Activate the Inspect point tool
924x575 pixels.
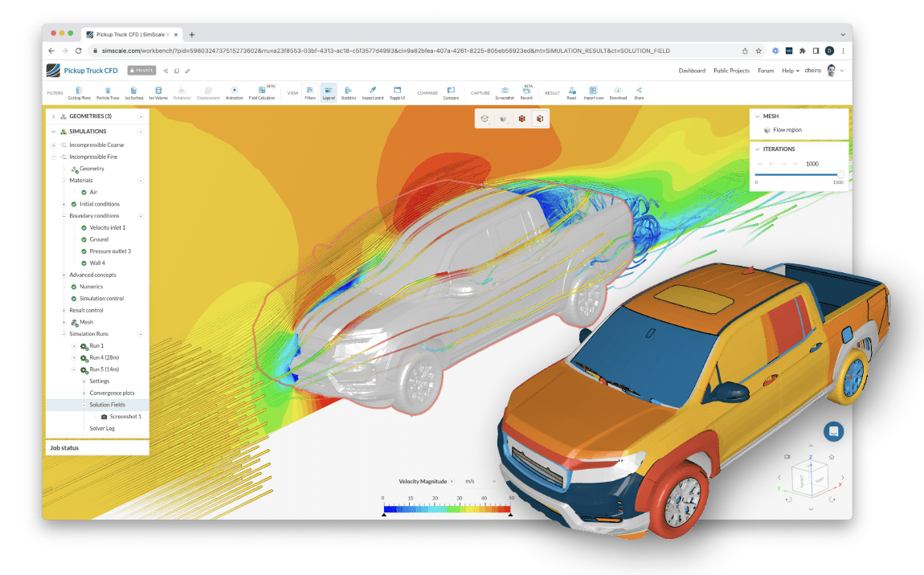point(372,92)
